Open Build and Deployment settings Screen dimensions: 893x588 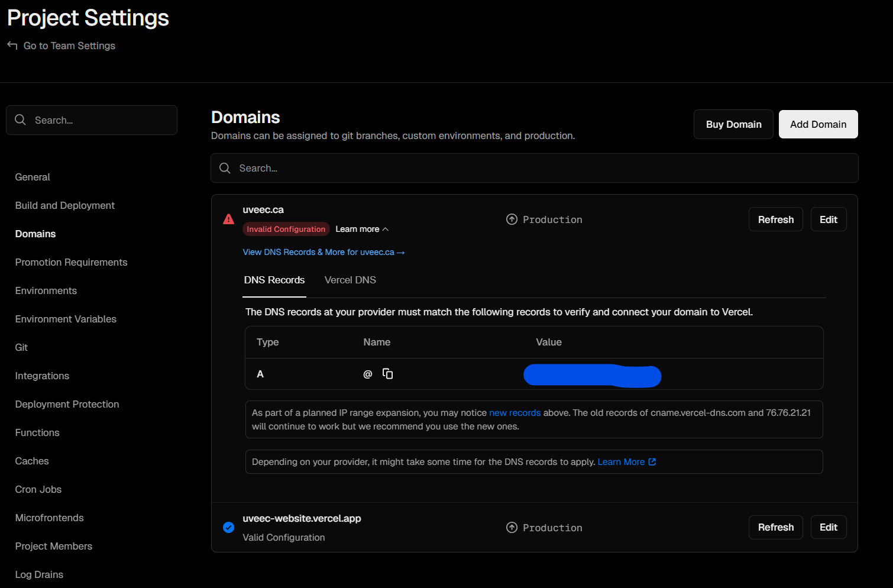click(x=65, y=206)
